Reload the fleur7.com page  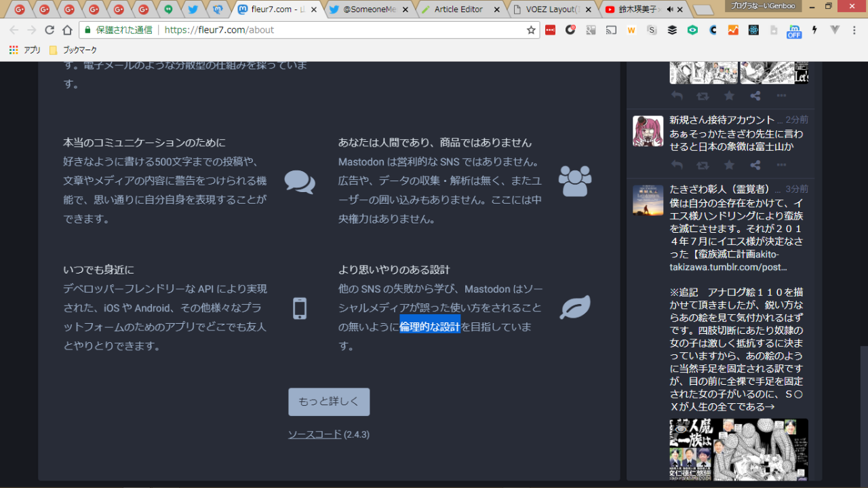point(50,30)
